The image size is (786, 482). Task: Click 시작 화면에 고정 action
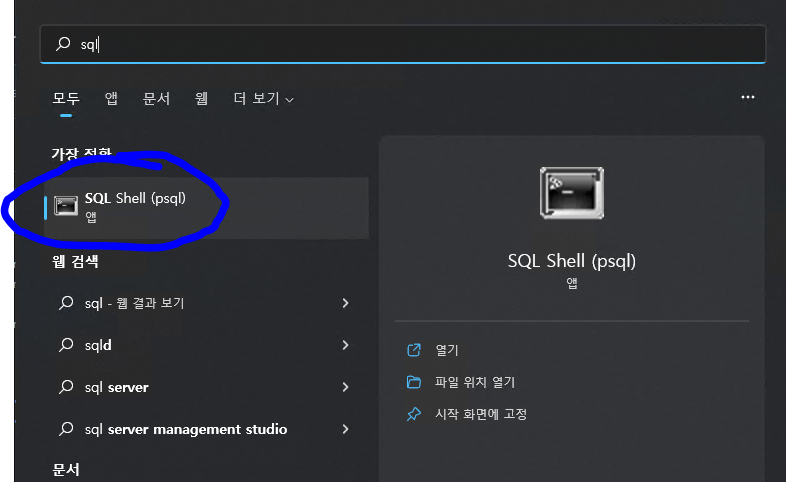[481, 414]
